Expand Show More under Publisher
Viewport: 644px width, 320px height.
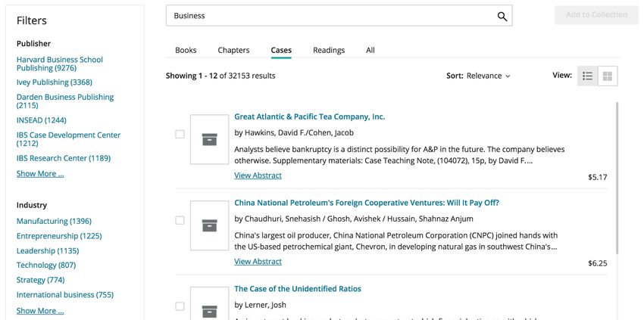(x=40, y=173)
